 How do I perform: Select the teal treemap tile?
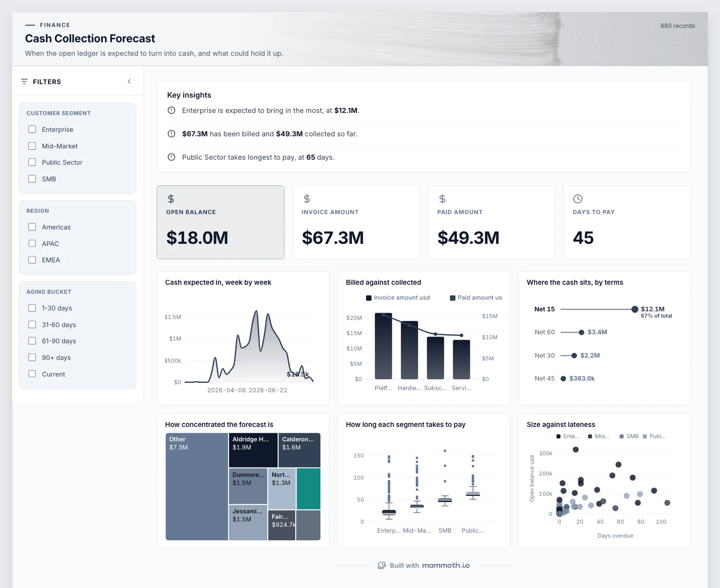[x=309, y=489]
